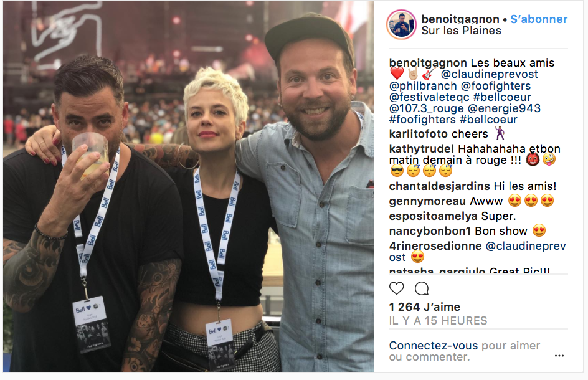Screen dimensions: 588x380
Task: Open the @energie943 mention
Action: coord(505,108)
